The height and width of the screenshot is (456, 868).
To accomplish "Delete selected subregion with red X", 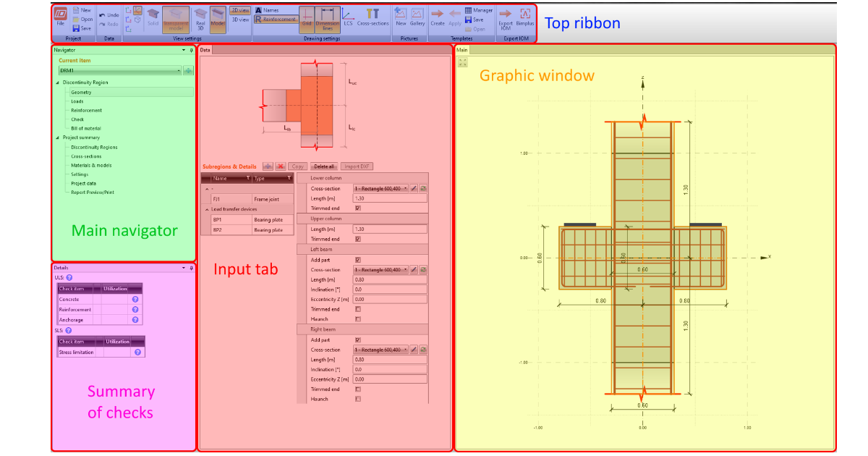I will [x=281, y=166].
